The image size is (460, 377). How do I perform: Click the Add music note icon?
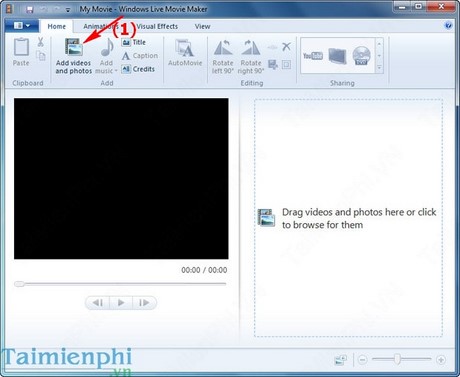[107, 48]
